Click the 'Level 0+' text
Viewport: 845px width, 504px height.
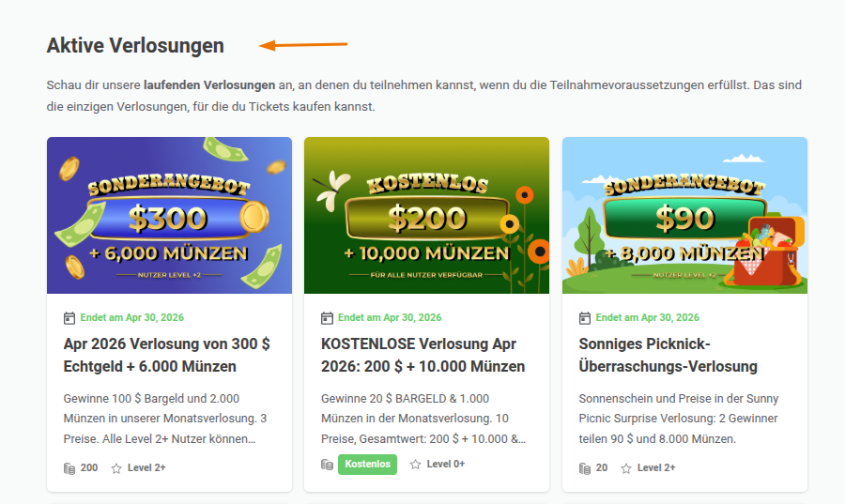(x=446, y=464)
